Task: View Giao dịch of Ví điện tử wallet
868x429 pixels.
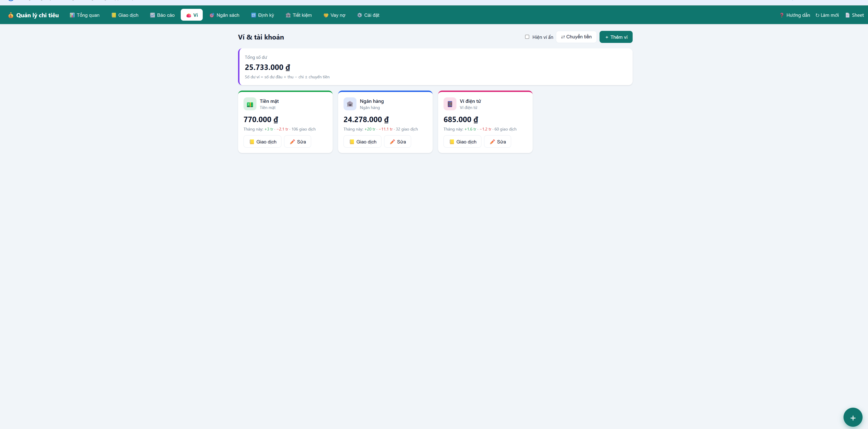Action: coord(462,142)
